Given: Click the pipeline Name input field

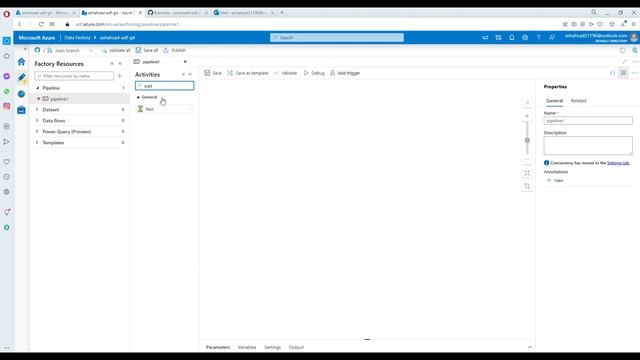Looking at the screenshot, I should (588, 121).
